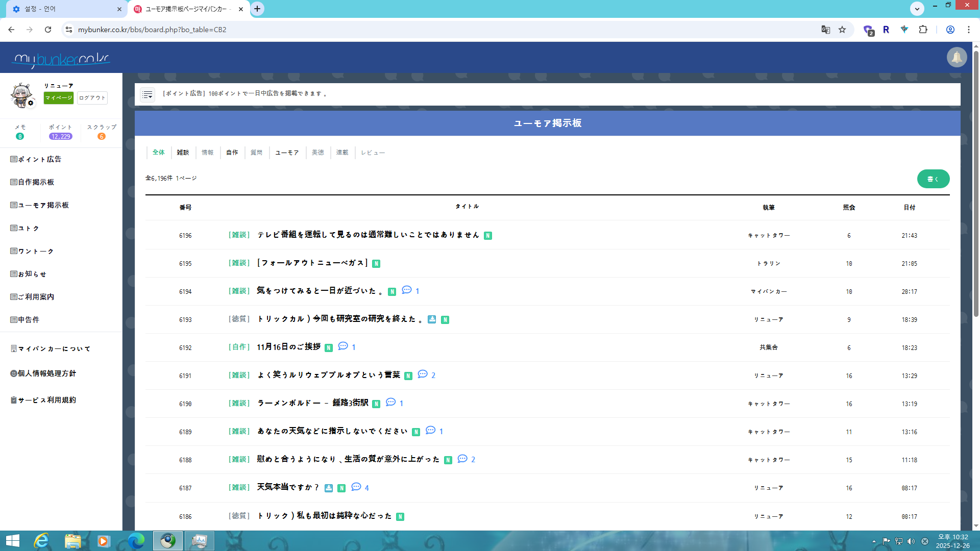Click the ログアウト button
This screenshot has height=551, width=980.
[92, 98]
